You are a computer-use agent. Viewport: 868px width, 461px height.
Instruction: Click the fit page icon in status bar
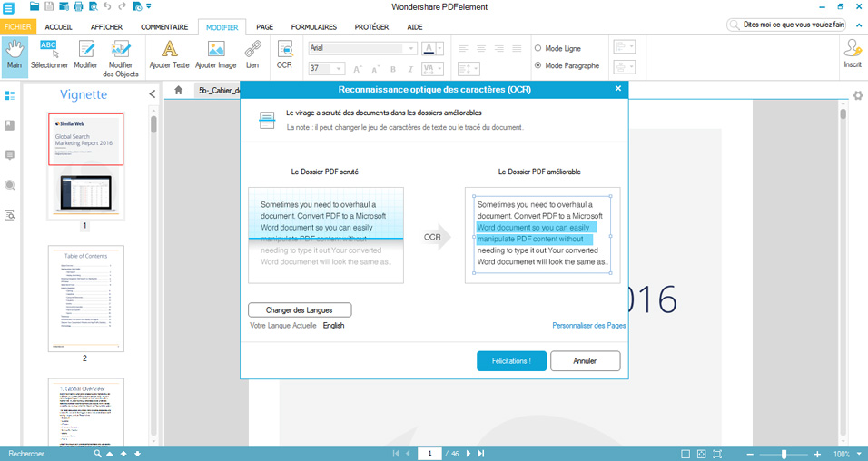701,454
